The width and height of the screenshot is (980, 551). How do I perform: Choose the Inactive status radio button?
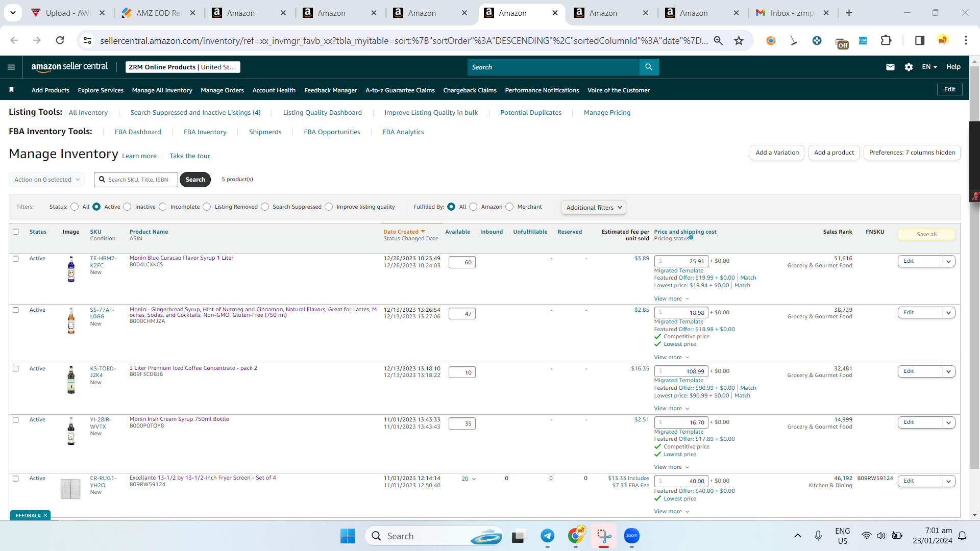tap(127, 207)
